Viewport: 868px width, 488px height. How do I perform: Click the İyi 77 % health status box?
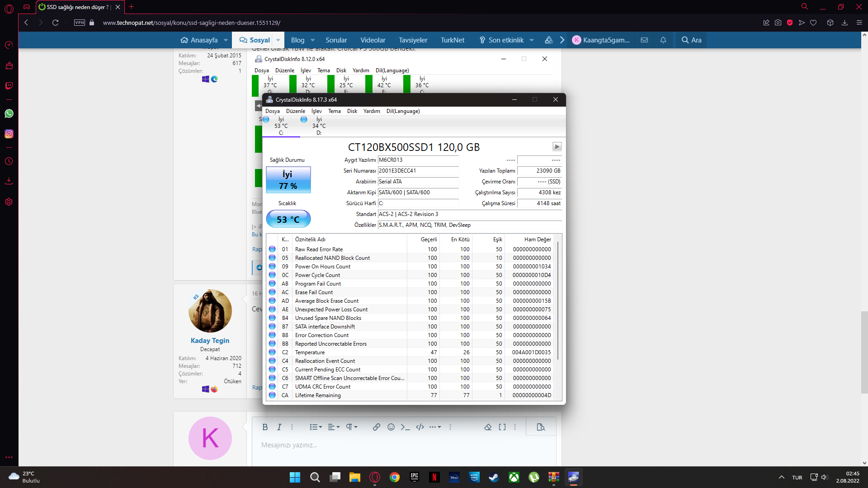click(288, 180)
